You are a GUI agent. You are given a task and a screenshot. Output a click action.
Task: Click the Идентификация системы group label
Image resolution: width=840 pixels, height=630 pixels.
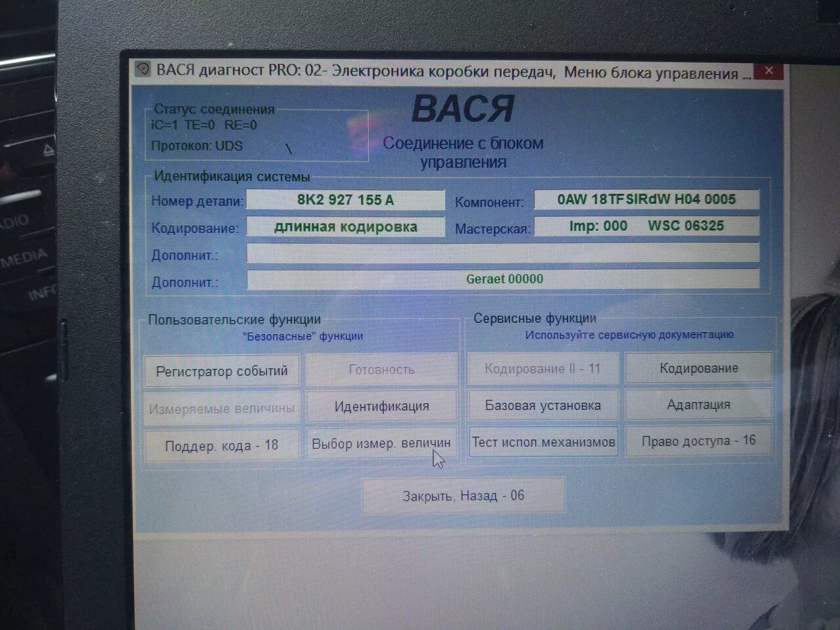(232, 177)
